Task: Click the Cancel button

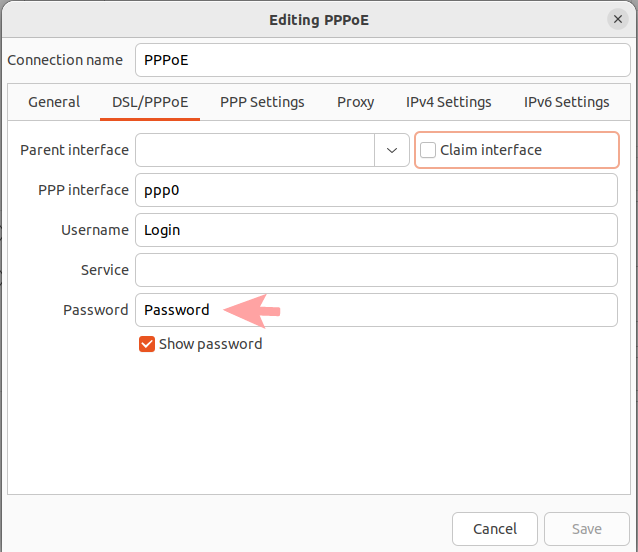Action: coord(495,529)
